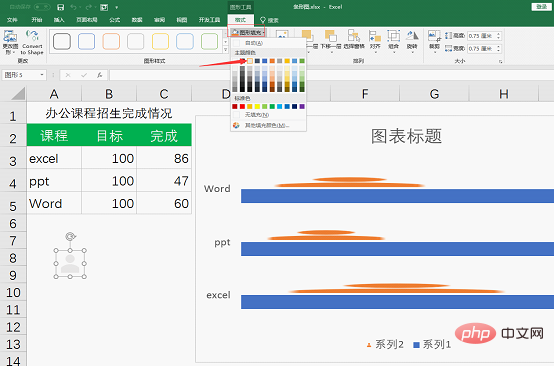
Task: Click the header cell 课程
Action: (54, 135)
